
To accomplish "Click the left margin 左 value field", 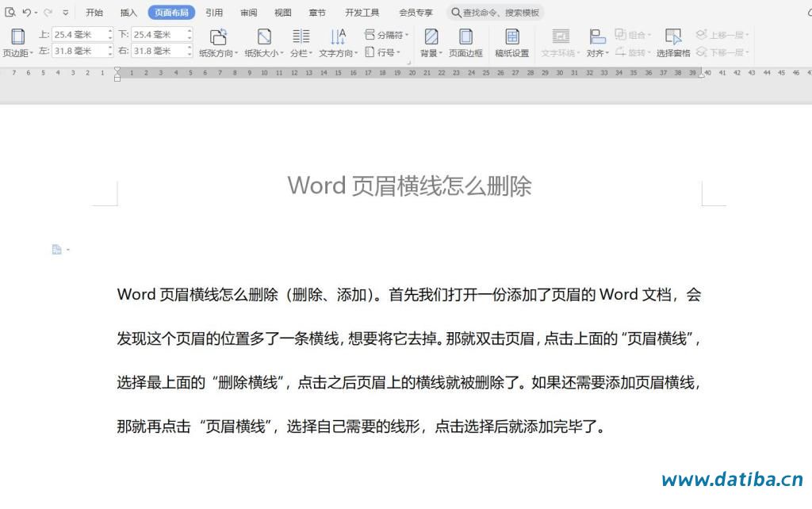I will coord(79,51).
